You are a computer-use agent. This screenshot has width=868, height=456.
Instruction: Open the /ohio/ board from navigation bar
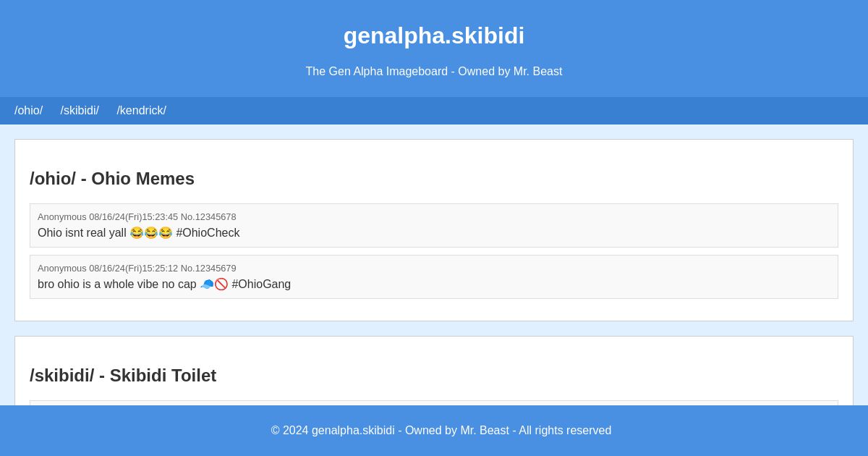coord(28,111)
